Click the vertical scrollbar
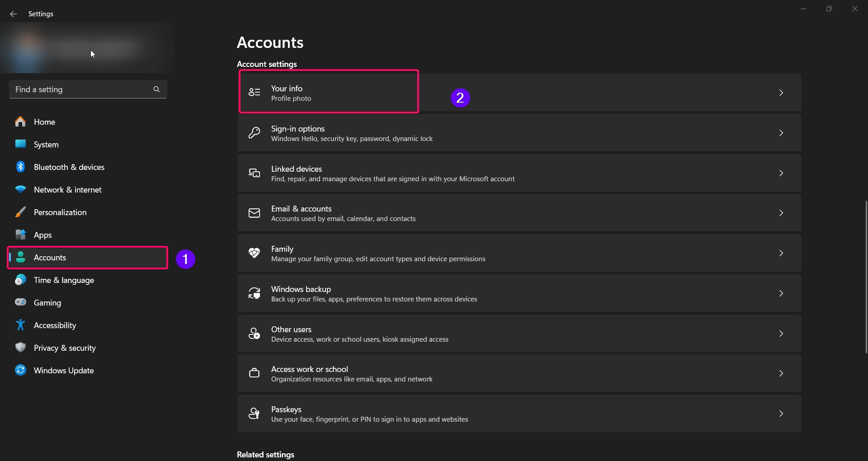The image size is (868, 461). pos(866,277)
